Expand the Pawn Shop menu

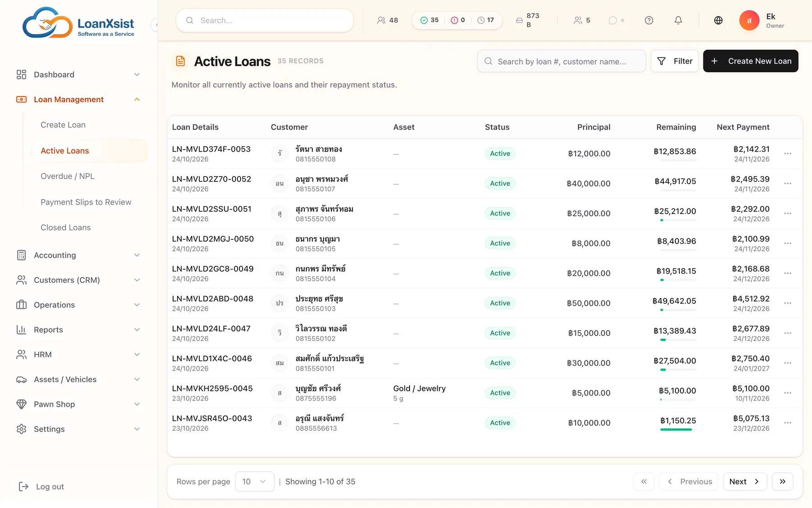coord(78,404)
